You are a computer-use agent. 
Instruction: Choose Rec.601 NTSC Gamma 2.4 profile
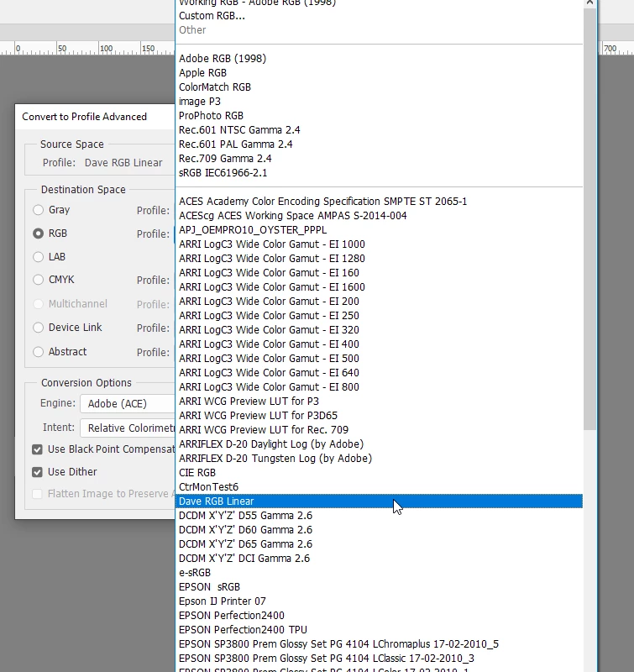pos(379,130)
